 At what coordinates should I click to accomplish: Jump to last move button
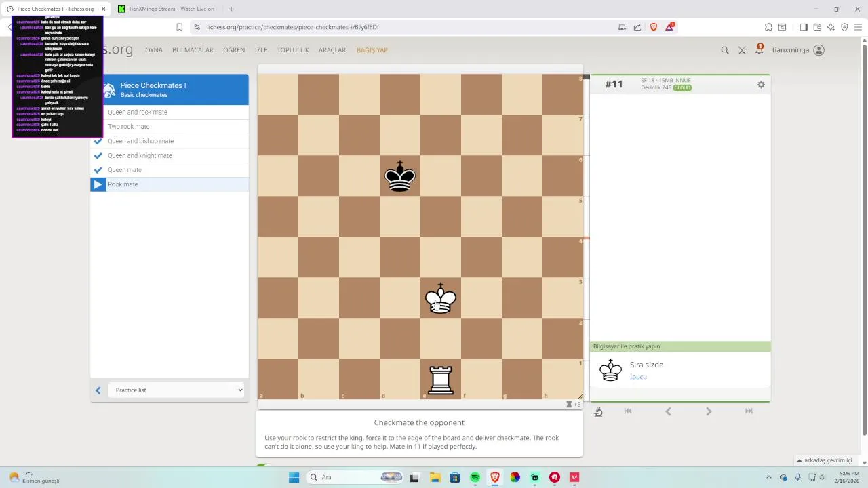tap(749, 411)
